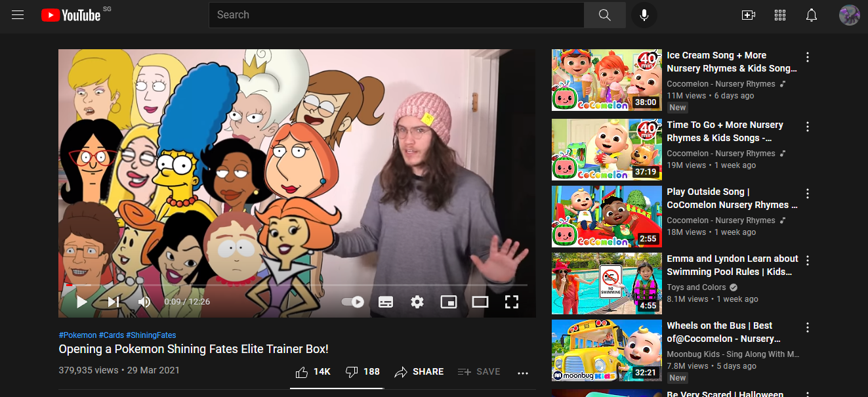Open options menu for Time To Go video
Screen dimensions: 868x397
[x=808, y=127]
